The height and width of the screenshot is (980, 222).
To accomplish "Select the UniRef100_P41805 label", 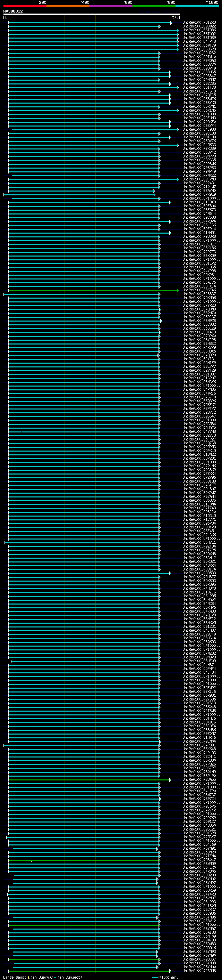I will point(199,906).
